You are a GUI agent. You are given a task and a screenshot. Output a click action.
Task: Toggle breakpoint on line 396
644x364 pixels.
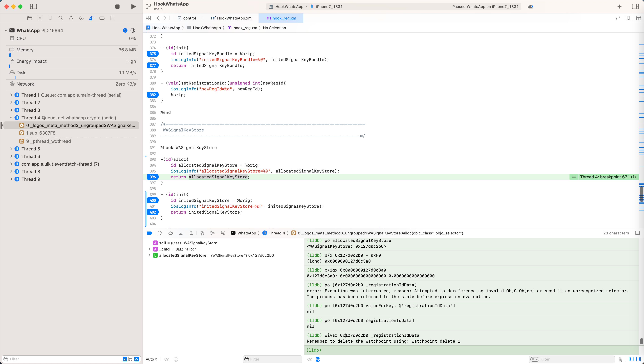153,177
